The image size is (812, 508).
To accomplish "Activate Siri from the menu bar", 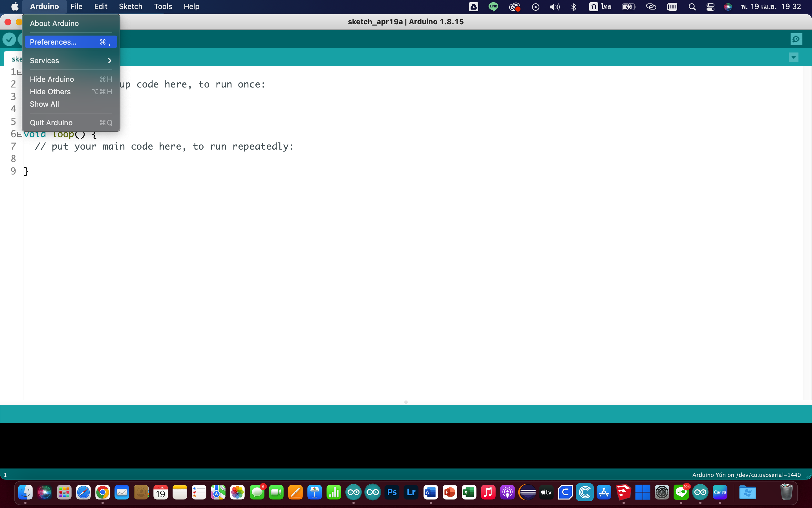I will pos(728,7).
